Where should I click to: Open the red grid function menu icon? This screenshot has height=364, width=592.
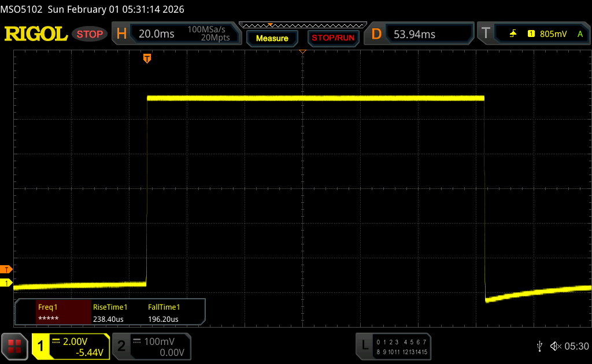[14, 346]
